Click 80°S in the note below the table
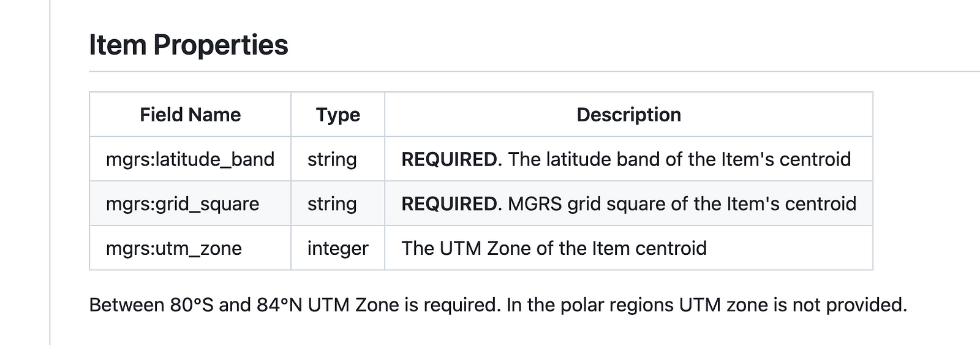 [x=191, y=305]
